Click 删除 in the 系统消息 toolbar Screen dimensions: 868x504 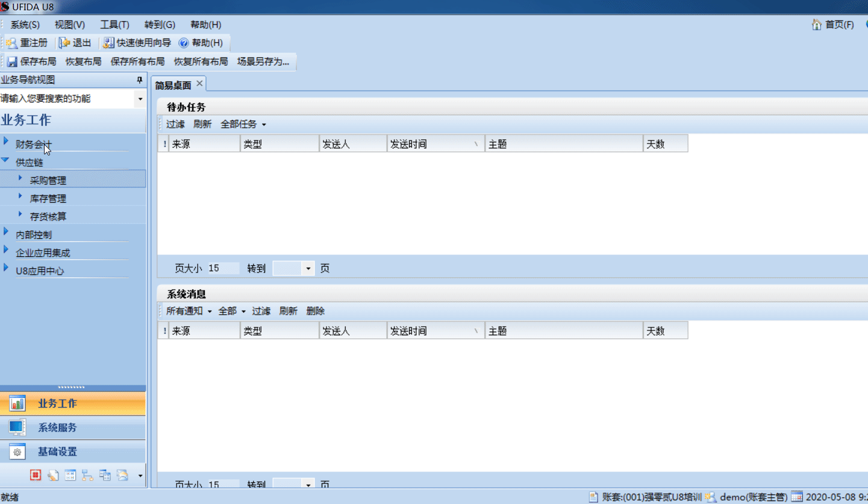[315, 311]
